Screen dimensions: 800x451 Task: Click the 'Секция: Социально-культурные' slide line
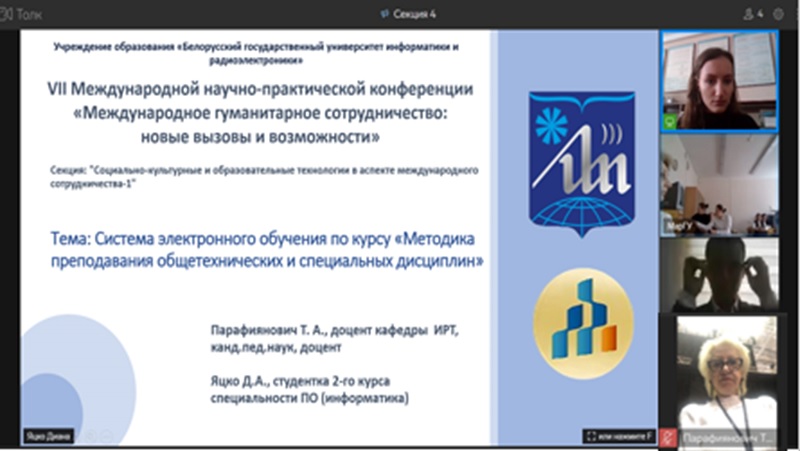tap(264, 177)
